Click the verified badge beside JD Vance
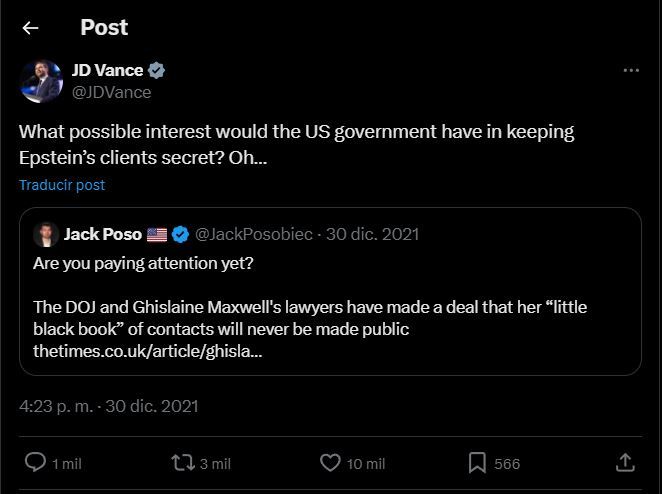 pos(157,70)
